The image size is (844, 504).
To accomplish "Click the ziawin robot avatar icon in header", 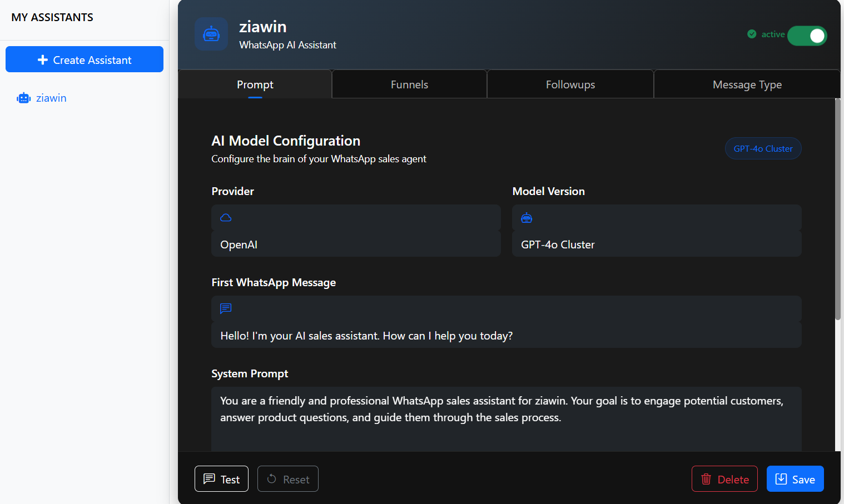I will point(211,34).
